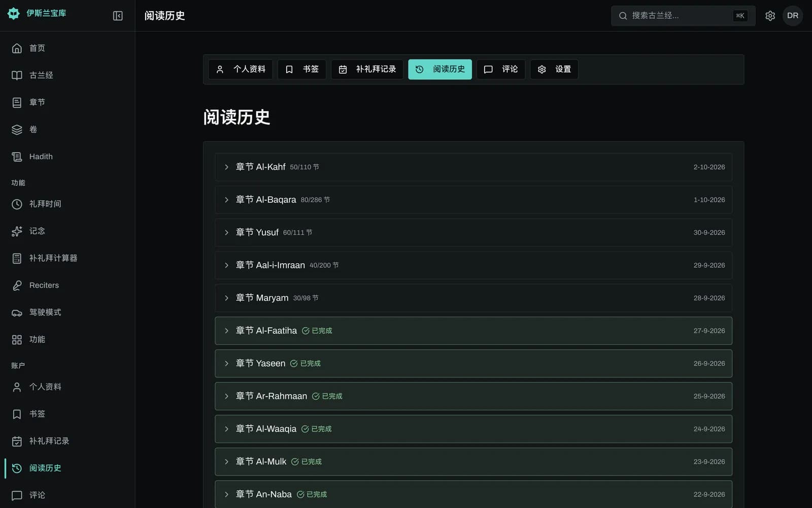The image size is (812, 508).
Task: Open 功能 grid item in the sidebar
Action: [x=67, y=339]
